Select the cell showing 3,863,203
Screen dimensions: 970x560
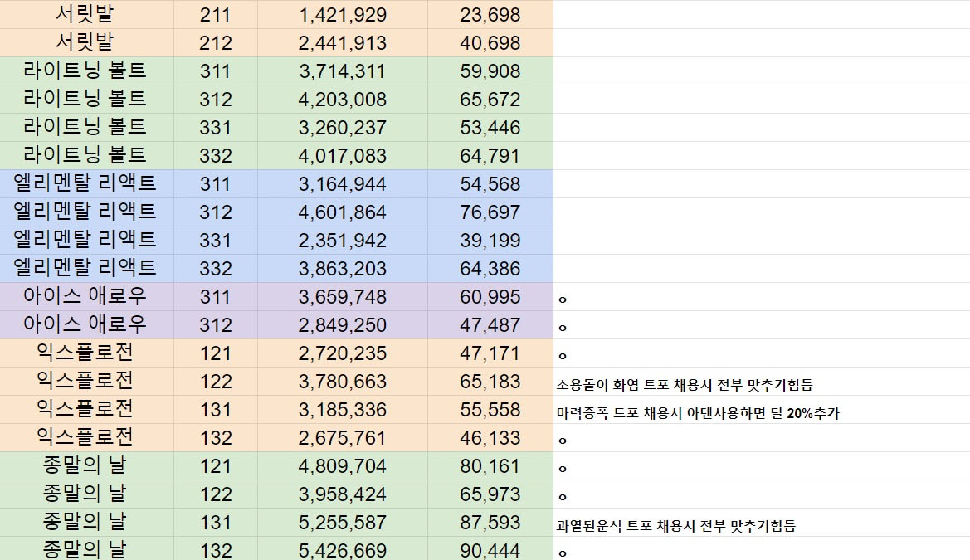pos(342,269)
